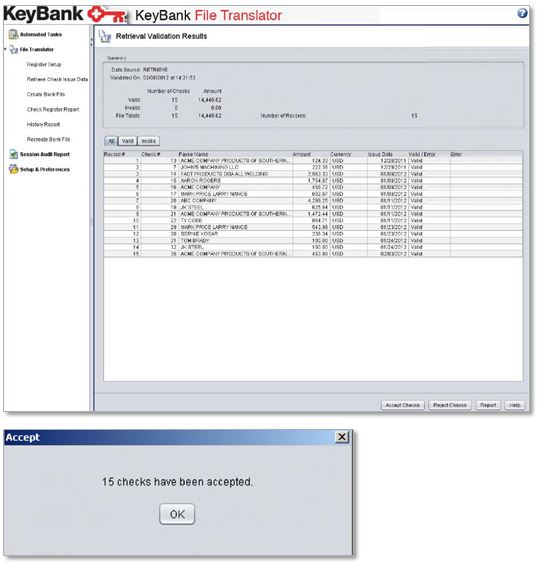Sort by Currency column header
Viewport: 538px width, 562px height.
click(x=348, y=154)
